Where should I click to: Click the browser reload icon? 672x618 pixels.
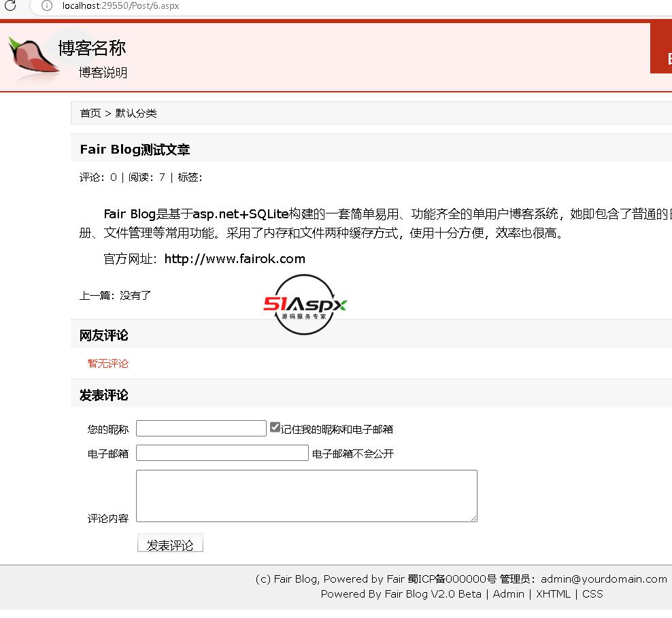[x=10, y=5]
